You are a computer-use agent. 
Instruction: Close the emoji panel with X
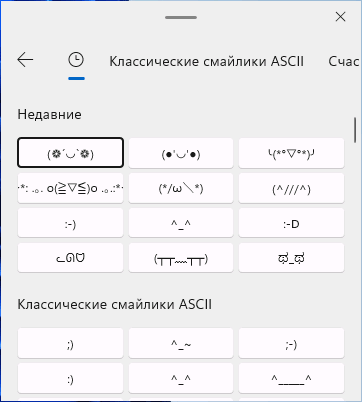[x=340, y=17]
